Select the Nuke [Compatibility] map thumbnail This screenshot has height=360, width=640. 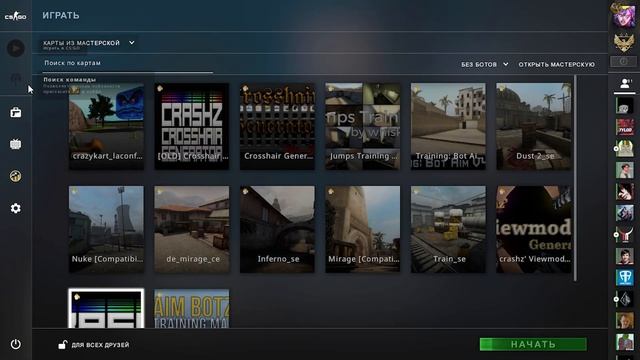click(x=107, y=229)
